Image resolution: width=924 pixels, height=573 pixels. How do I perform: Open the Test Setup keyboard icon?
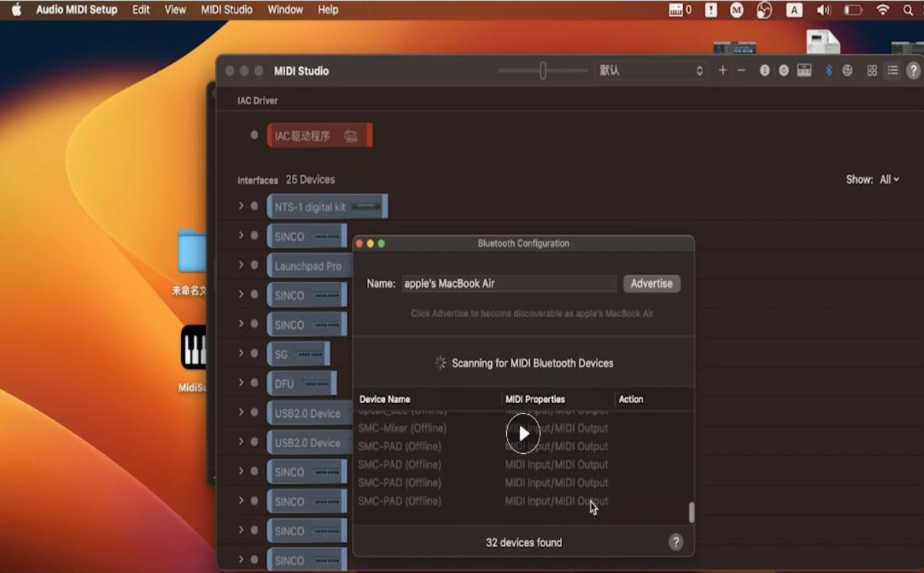click(805, 70)
